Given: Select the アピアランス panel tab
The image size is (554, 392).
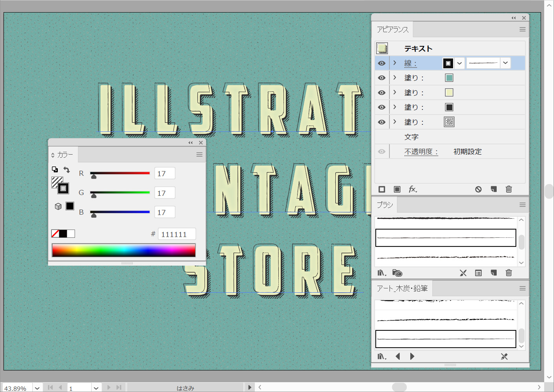Looking at the screenshot, I should tap(393, 30).
